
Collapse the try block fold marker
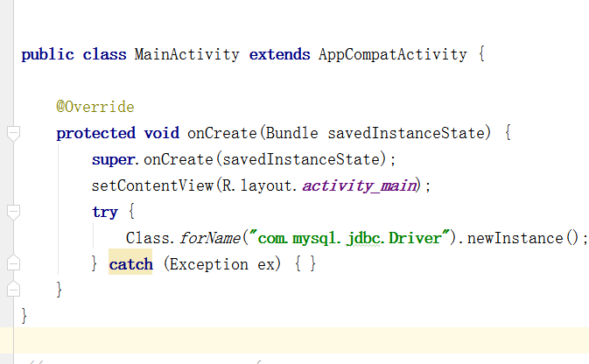point(13,213)
